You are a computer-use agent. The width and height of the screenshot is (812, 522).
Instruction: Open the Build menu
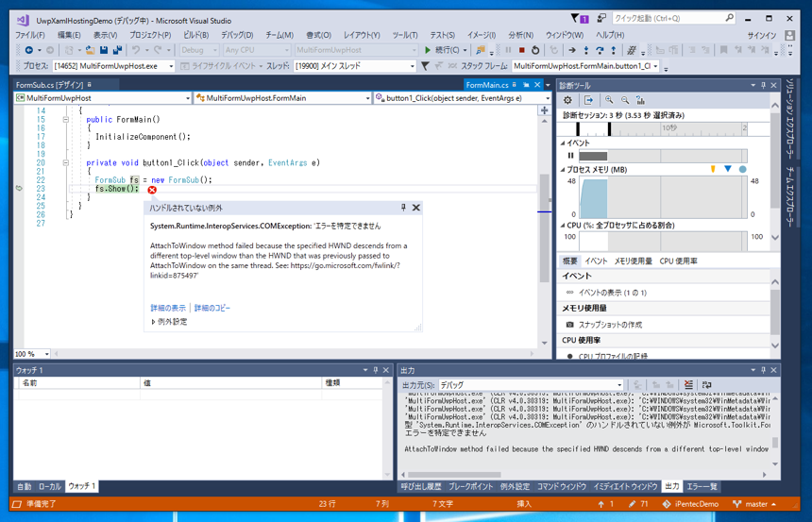click(195, 35)
